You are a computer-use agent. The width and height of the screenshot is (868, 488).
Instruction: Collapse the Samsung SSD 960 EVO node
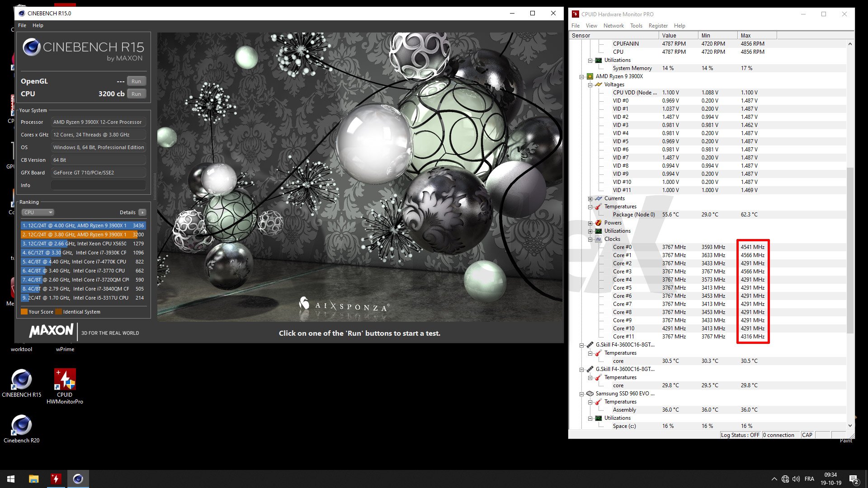(582, 394)
